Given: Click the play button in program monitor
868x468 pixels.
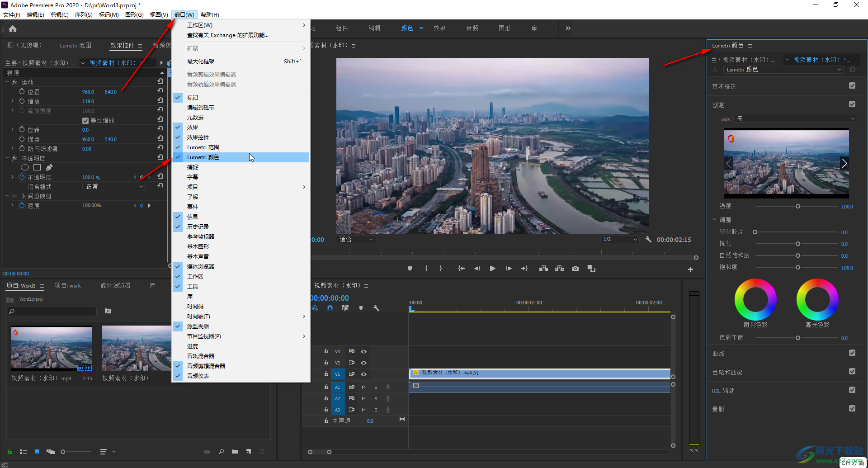Looking at the screenshot, I should point(492,269).
